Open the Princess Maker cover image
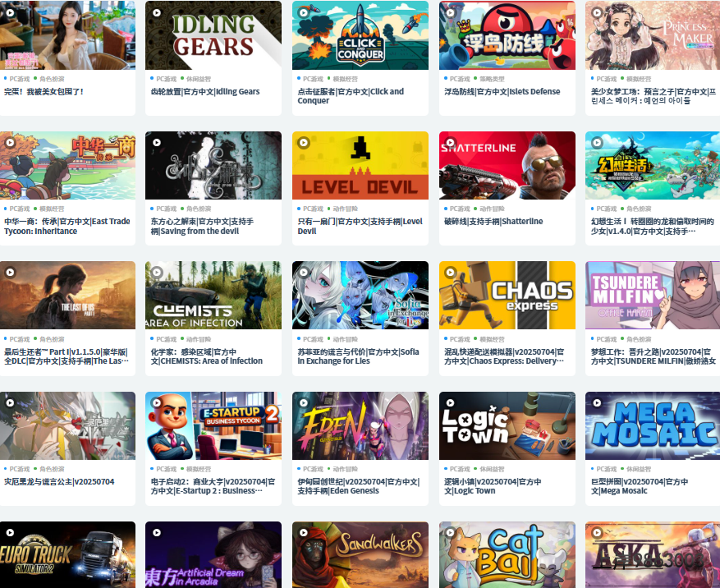The image size is (720, 588). [653, 35]
